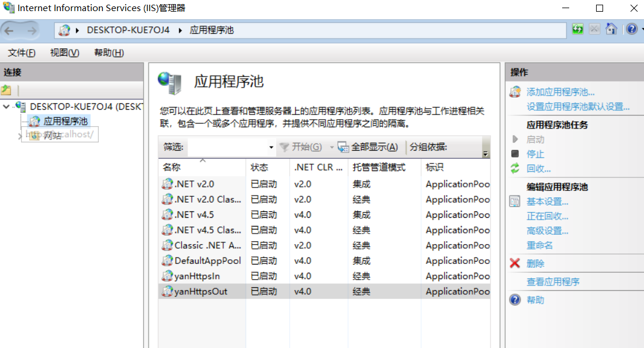
Task: Click the create connection icon in 连接 panel
Action: click(6, 91)
